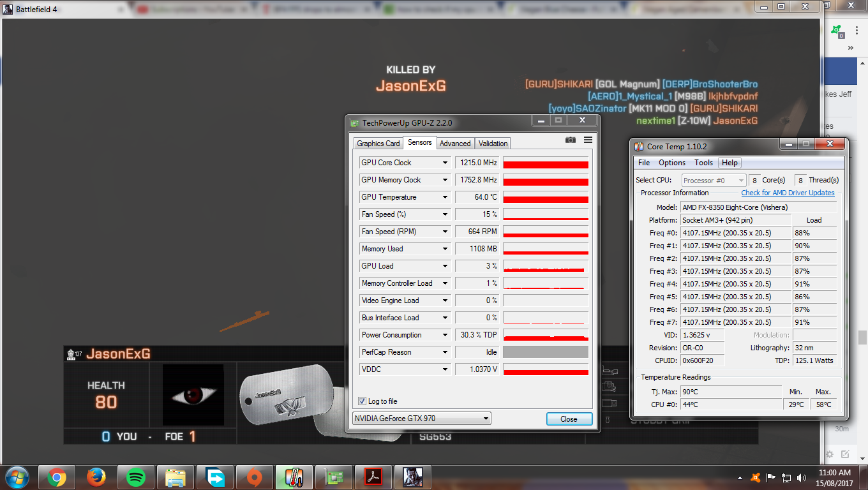Click the GPU-Z Close button
This screenshot has width=868, height=490.
click(x=569, y=419)
